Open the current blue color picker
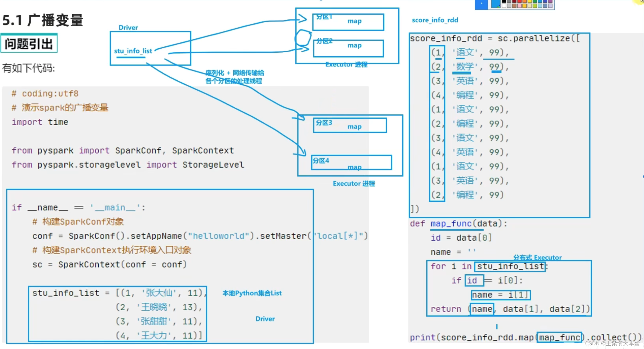The width and height of the screenshot is (644, 349). (x=496, y=4)
